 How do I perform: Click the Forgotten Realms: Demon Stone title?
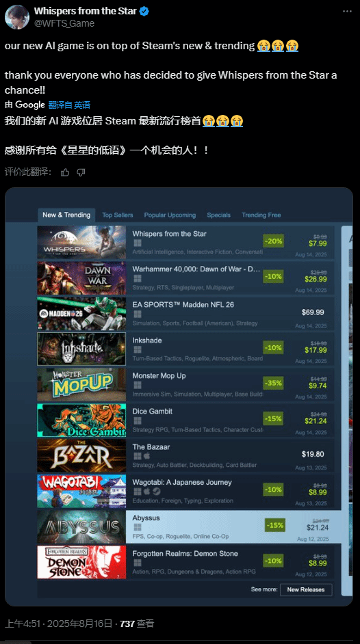(185, 554)
